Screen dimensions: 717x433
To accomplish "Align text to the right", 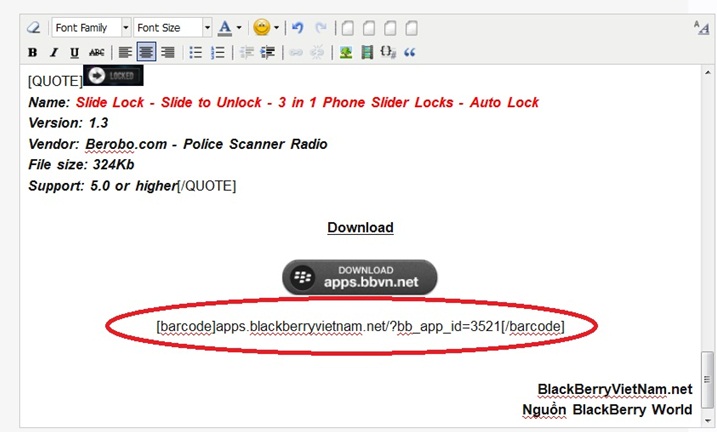I will (168, 52).
